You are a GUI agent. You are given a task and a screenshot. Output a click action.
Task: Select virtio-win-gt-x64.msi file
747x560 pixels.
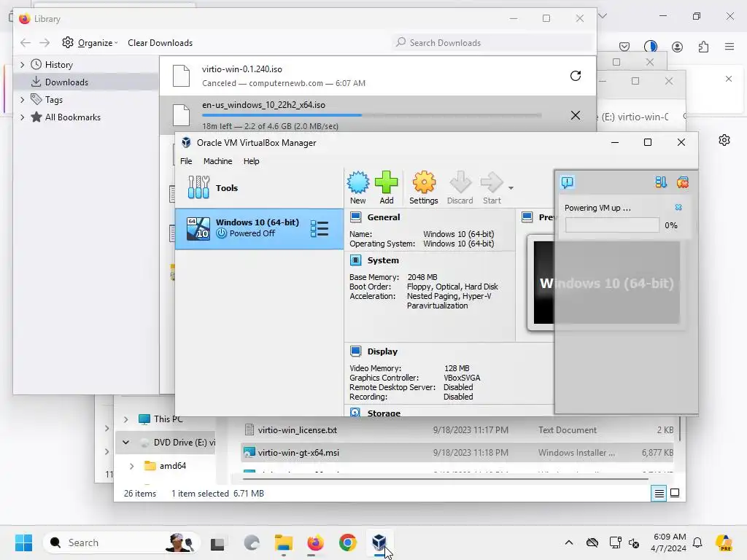click(458, 452)
